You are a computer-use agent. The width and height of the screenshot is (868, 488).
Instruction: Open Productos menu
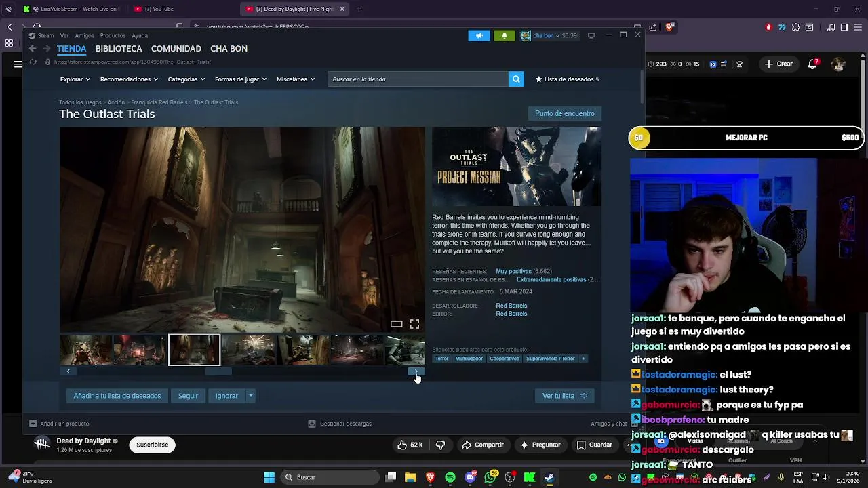coord(113,35)
